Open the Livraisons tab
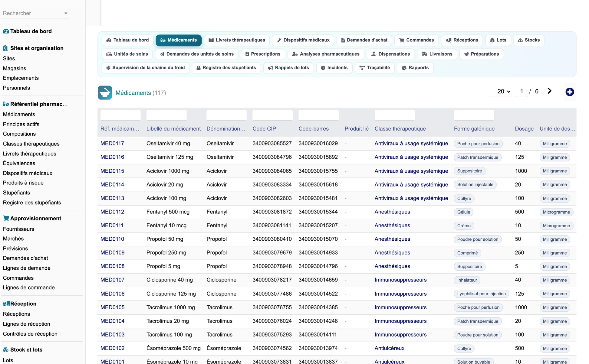 [x=437, y=54]
